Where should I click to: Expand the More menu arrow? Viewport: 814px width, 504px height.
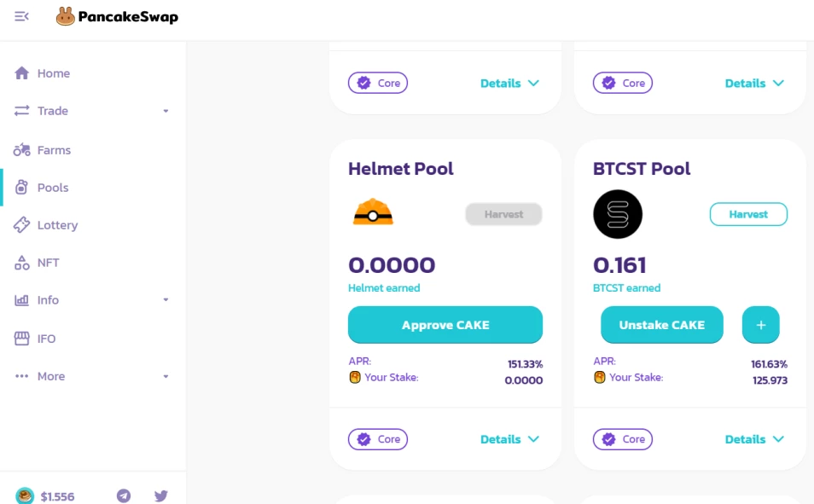click(166, 376)
